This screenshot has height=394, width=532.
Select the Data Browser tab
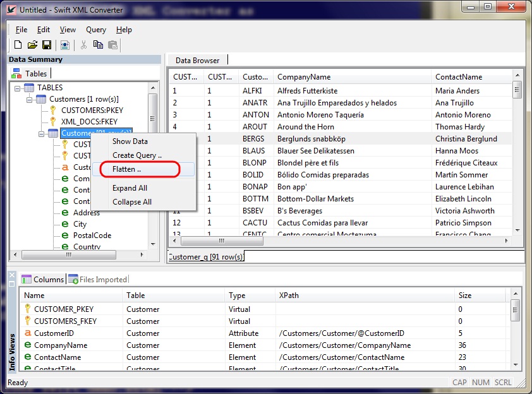pyautogui.click(x=198, y=61)
